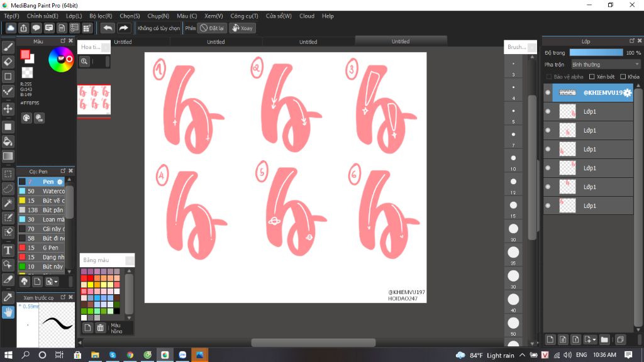Close the Cọ: Pen brush panel
Viewport: 644px width, 362px height.
point(70,171)
